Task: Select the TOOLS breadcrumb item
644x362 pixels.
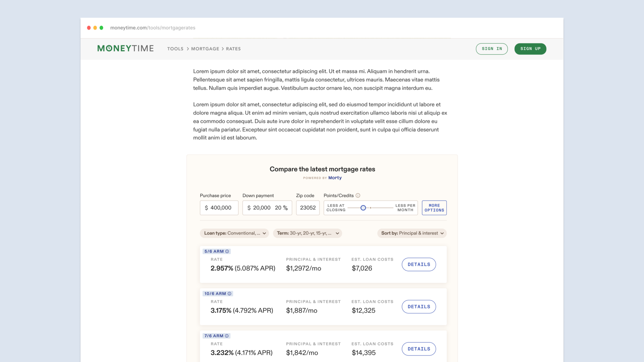Action: click(x=175, y=49)
